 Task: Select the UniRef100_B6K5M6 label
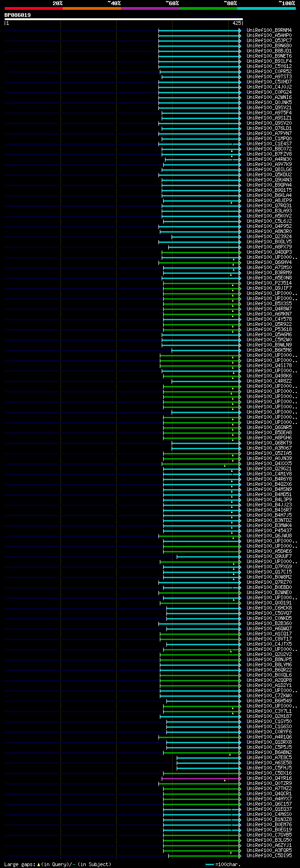pos(269,350)
